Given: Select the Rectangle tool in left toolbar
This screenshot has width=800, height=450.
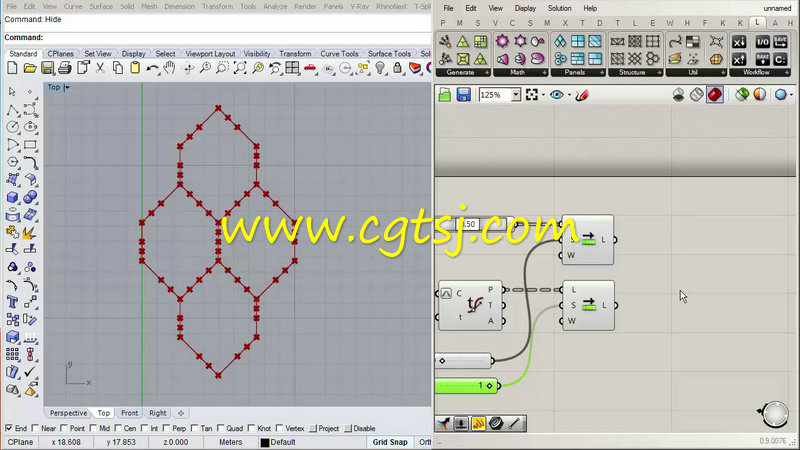Looking at the screenshot, I should click(30, 145).
